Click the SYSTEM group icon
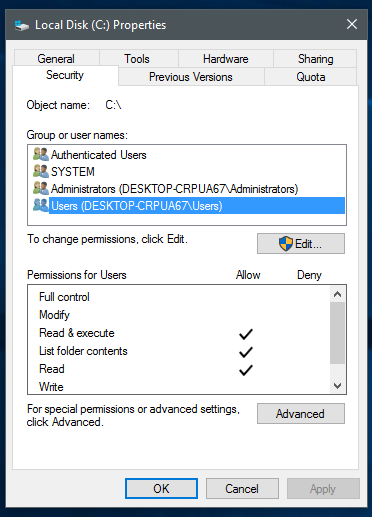 point(41,171)
